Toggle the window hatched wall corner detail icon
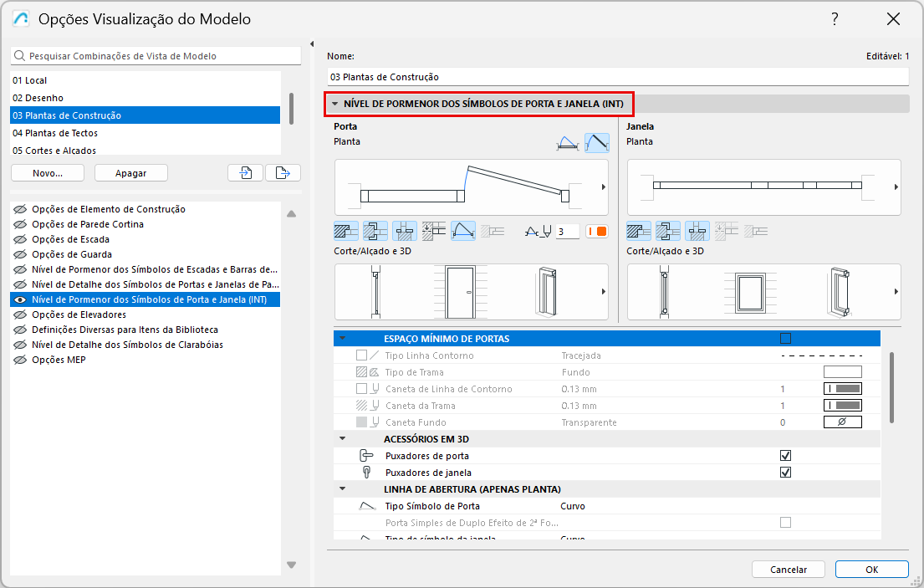Viewport: 924px width, 588px height. click(639, 232)
